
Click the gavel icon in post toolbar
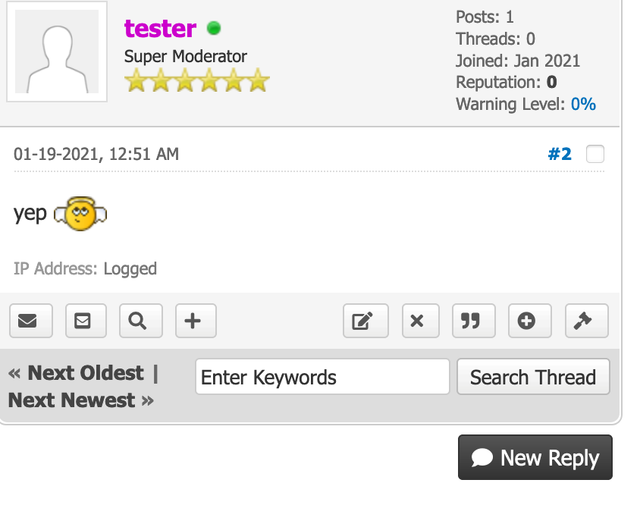586,321
